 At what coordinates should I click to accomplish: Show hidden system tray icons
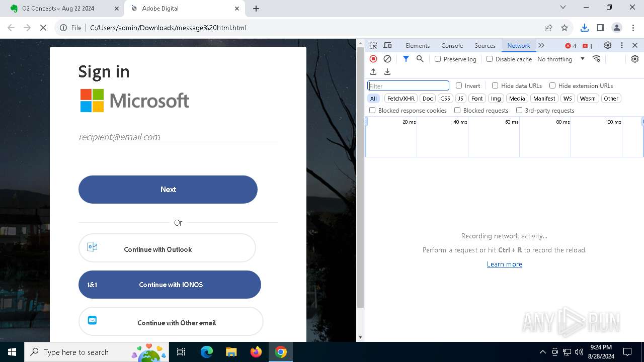[542, 352]
